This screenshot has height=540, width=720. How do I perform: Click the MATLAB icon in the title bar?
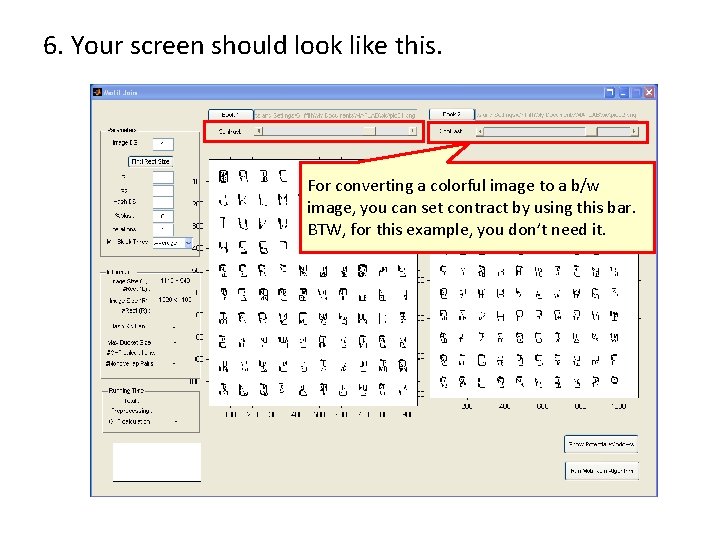(x=97, y=92)
